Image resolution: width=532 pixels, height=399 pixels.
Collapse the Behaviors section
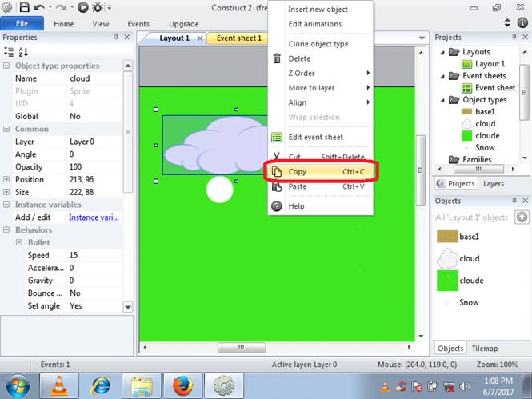[6, 229]
